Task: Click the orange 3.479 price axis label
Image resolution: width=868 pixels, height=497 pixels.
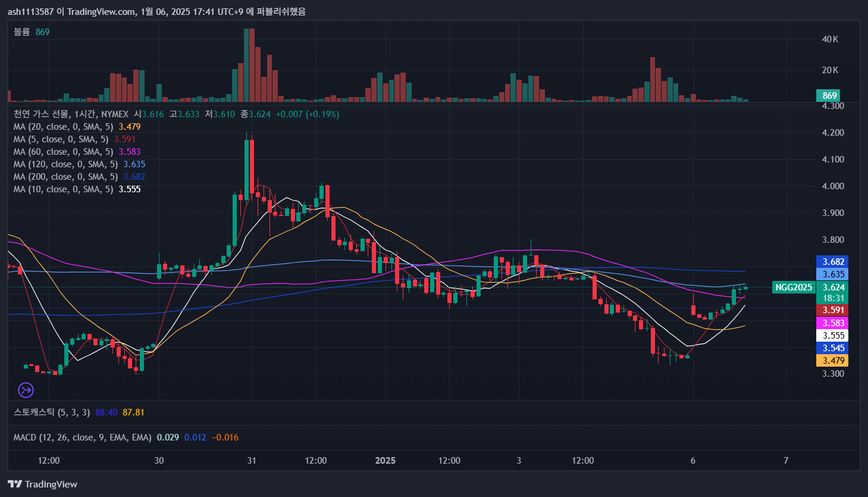Action: click(x=833, y=361)
